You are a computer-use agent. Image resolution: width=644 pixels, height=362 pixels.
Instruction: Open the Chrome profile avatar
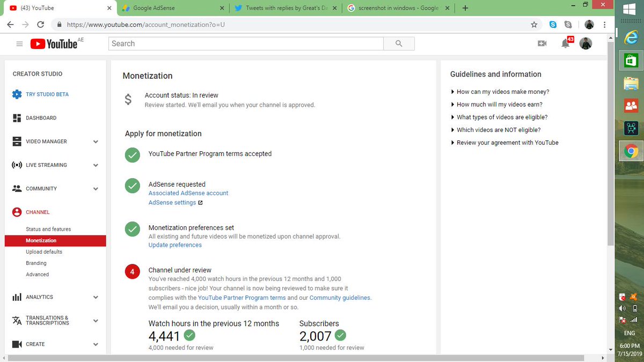point(589,25)
